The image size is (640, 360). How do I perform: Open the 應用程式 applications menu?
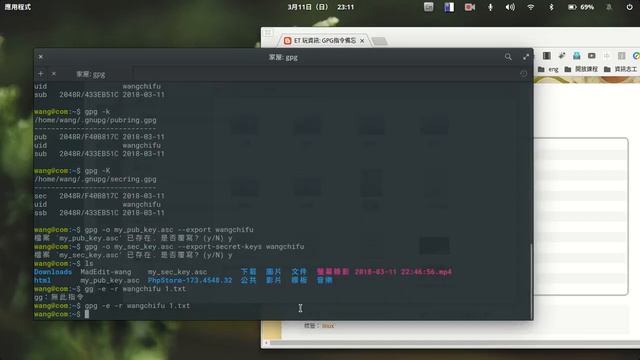click(x=18, y=7)
